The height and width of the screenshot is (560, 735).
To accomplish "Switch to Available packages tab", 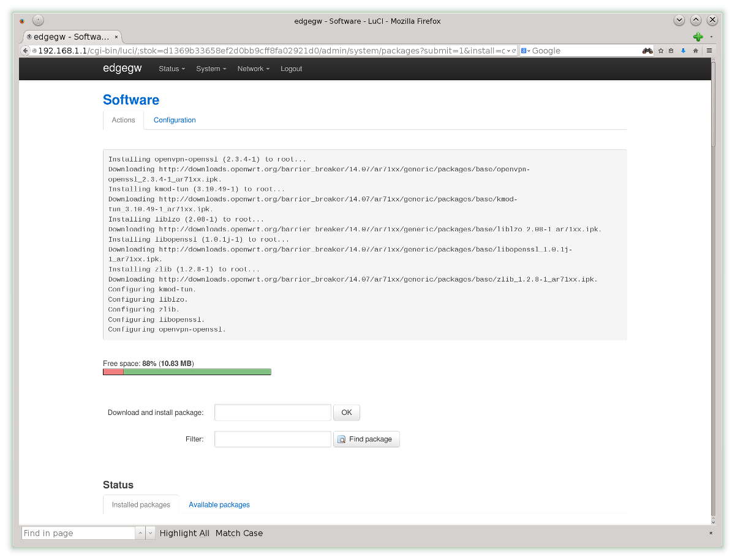I will coord(219,505).
